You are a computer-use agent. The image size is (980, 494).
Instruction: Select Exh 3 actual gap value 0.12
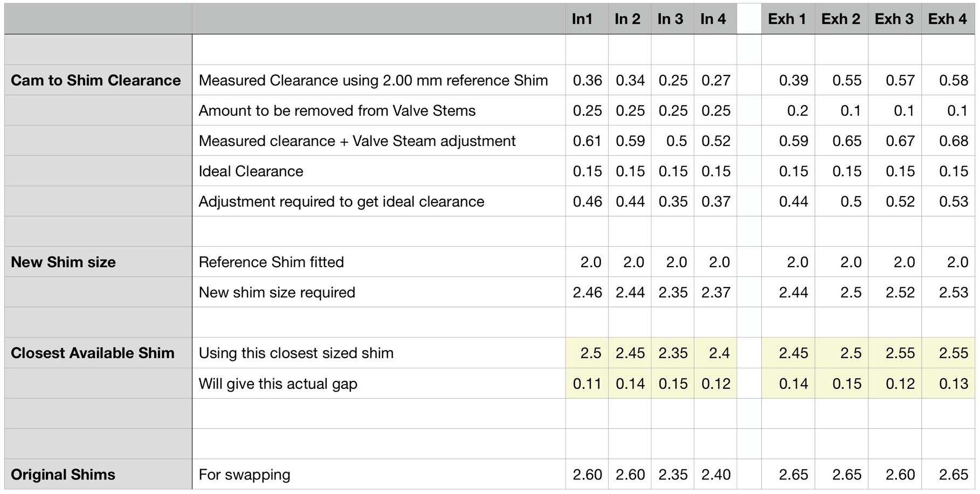point(900,384)
